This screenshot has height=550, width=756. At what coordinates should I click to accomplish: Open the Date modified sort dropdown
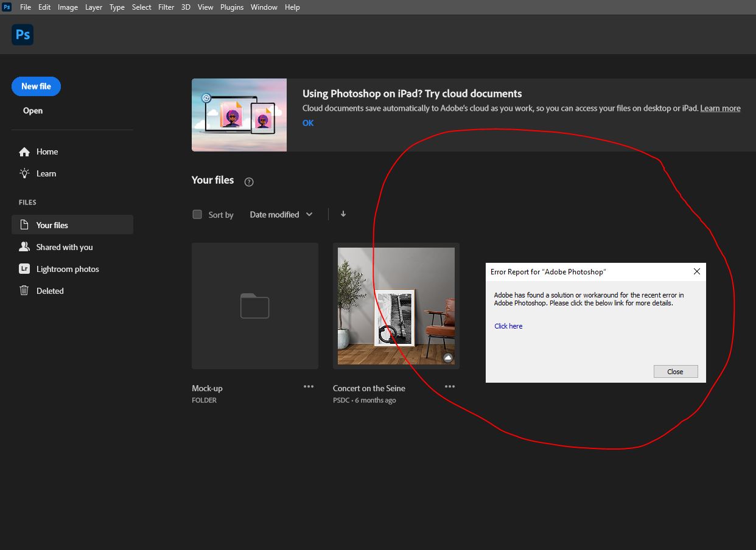pos(281,214)
